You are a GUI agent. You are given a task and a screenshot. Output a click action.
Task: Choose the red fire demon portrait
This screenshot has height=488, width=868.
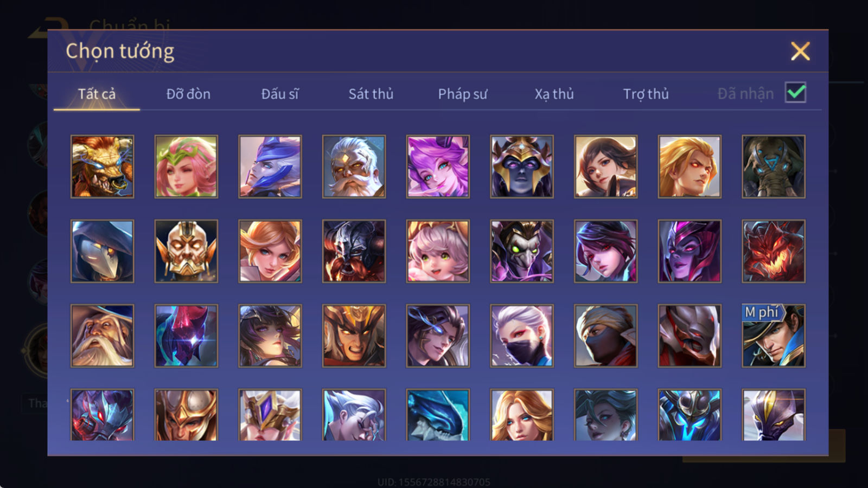[x=774, y=251]
